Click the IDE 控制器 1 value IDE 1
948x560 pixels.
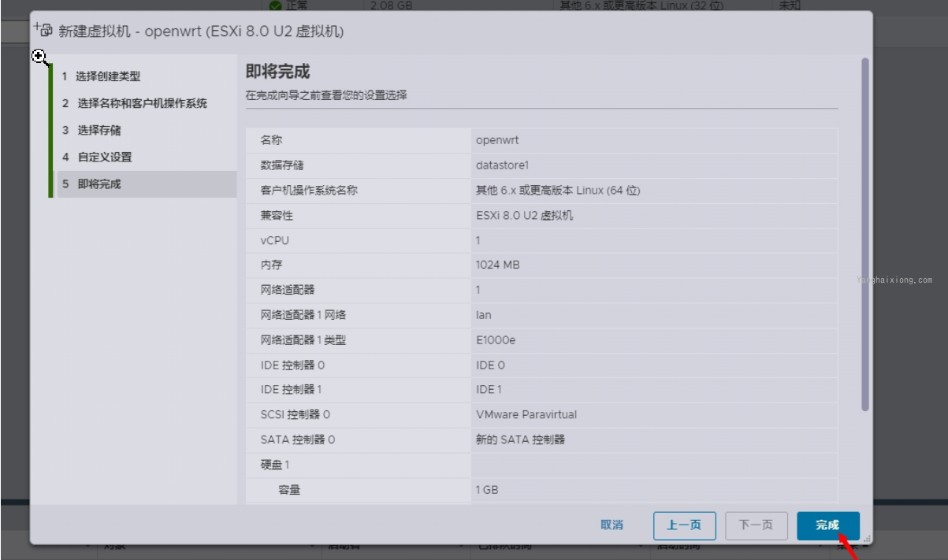coord(489,390)
